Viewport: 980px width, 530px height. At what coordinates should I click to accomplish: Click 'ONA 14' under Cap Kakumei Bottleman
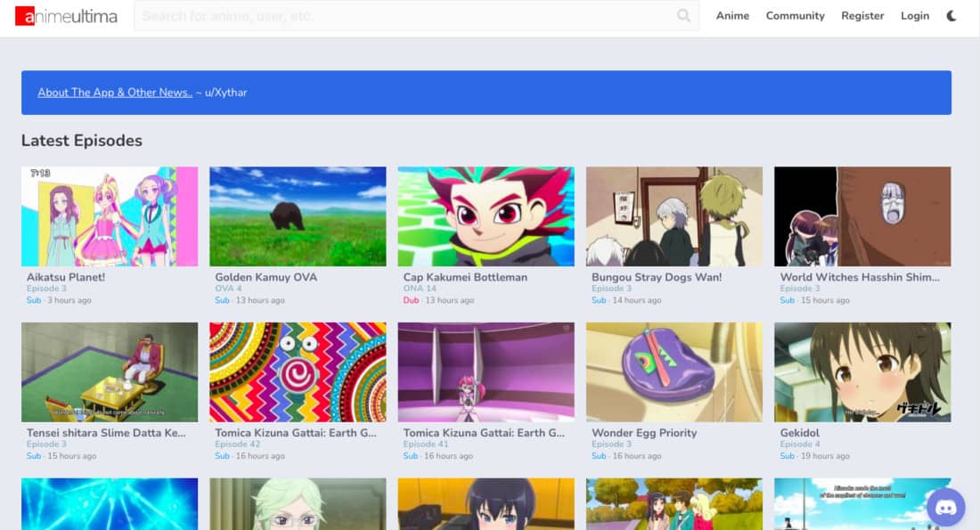420,288
